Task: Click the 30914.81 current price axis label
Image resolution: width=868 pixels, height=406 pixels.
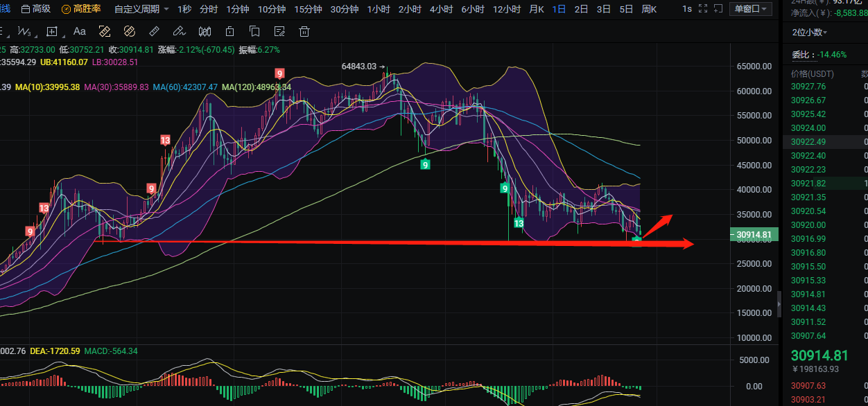Action: [x=754, y=235]
